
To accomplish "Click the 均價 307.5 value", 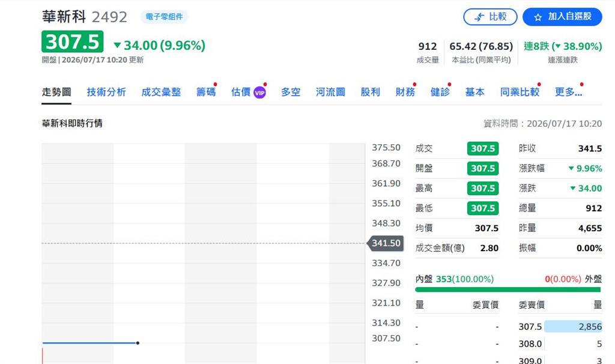I will [x=486, y=228].
